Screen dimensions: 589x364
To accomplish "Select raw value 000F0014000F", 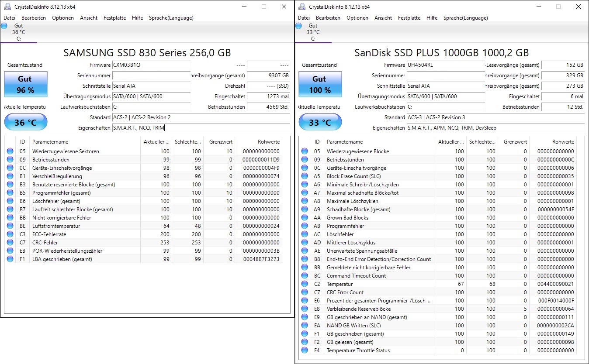I will 556,301.
